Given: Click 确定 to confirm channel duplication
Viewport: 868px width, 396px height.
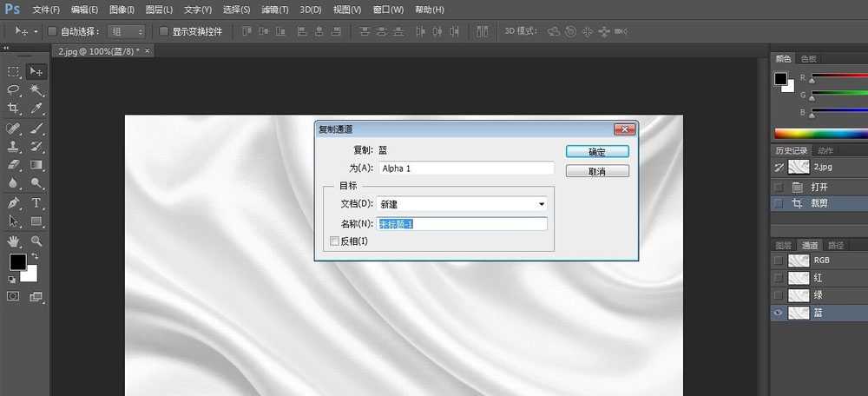Looking at the screenshot, I should (596, 151).
